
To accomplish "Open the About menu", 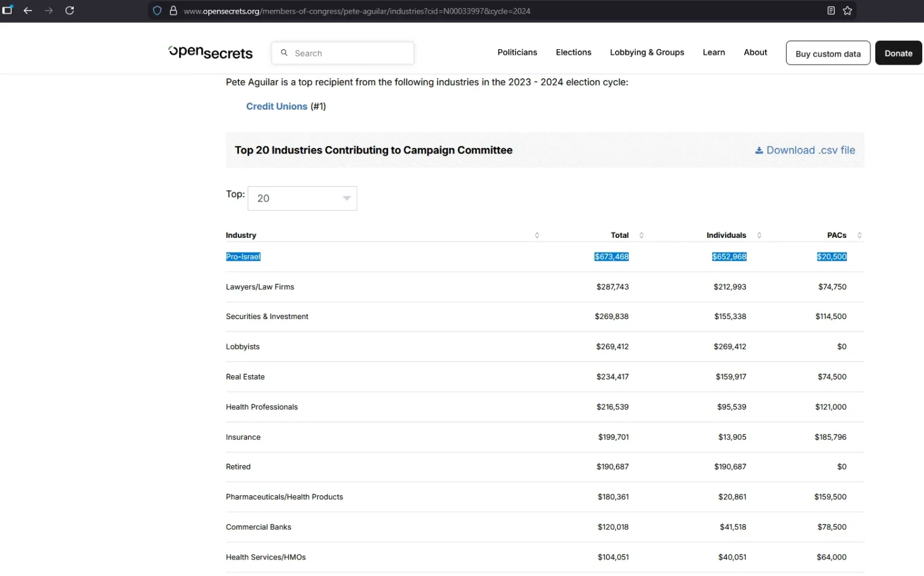I will click(x=755, y=52).
